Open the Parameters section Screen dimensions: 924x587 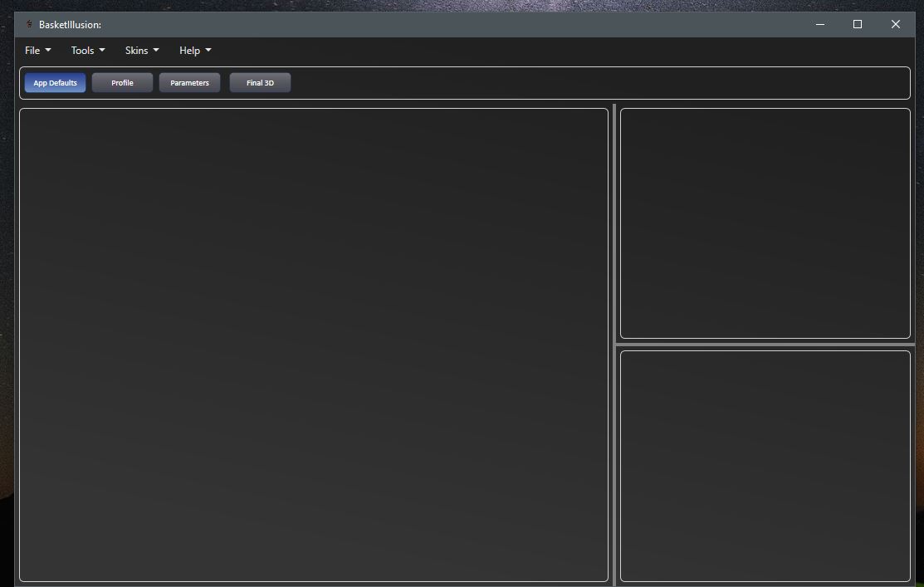pos(189,83)
